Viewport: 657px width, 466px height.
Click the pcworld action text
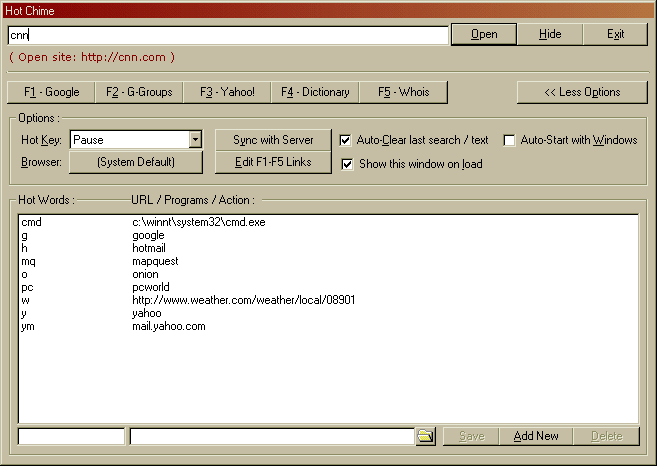pos(151,287)
